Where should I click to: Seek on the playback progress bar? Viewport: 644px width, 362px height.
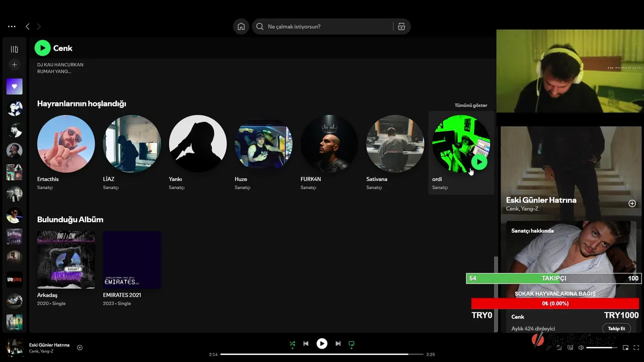(x=322, y=354)
